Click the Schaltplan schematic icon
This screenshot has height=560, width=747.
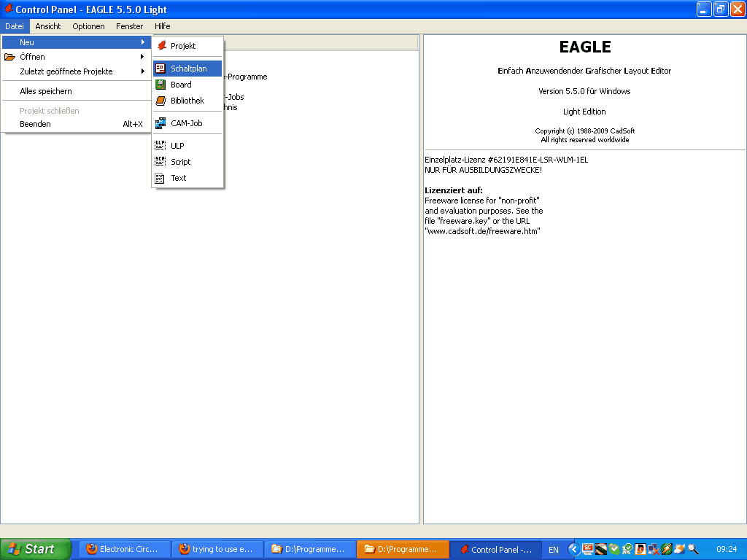pos(160,69)
